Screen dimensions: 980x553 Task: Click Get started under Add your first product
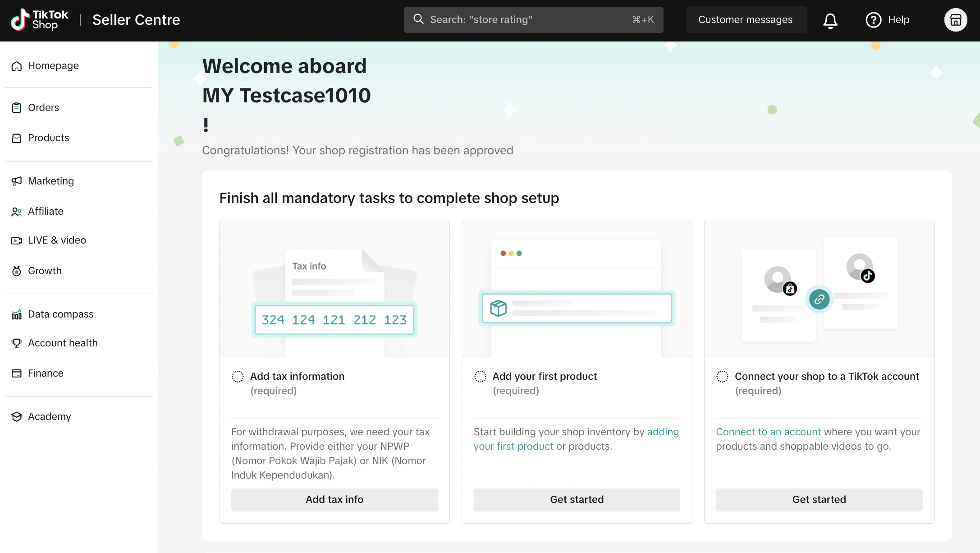click(577, 500)
